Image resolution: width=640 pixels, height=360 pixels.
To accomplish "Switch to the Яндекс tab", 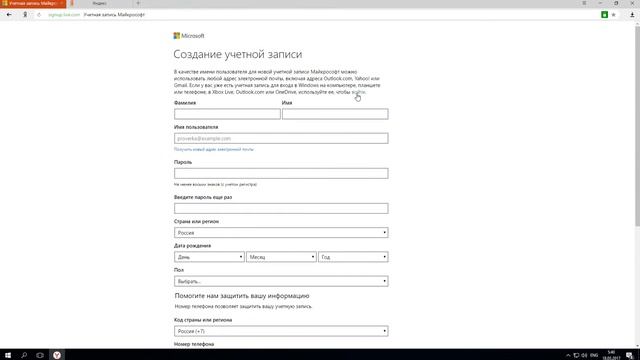I will [x=99, y=3].
